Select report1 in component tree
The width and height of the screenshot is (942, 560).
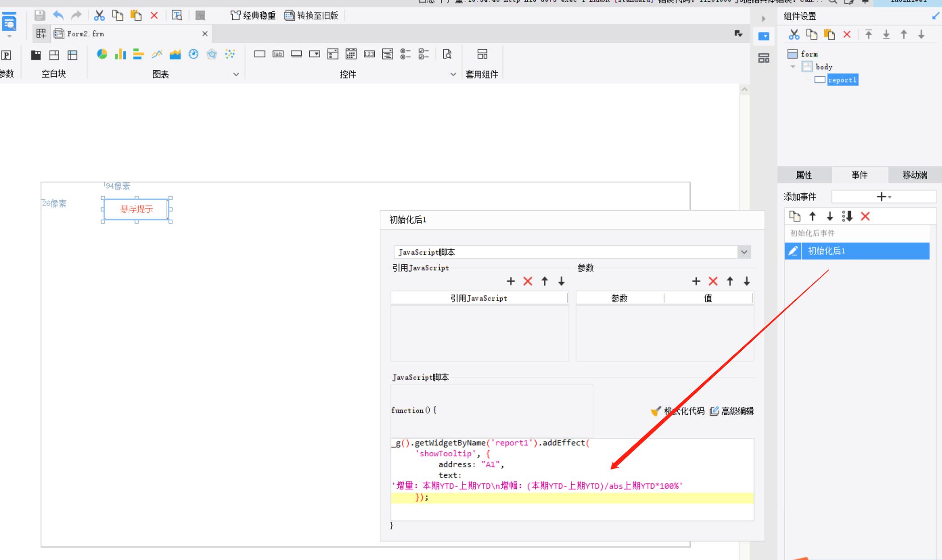coord(842,80)
